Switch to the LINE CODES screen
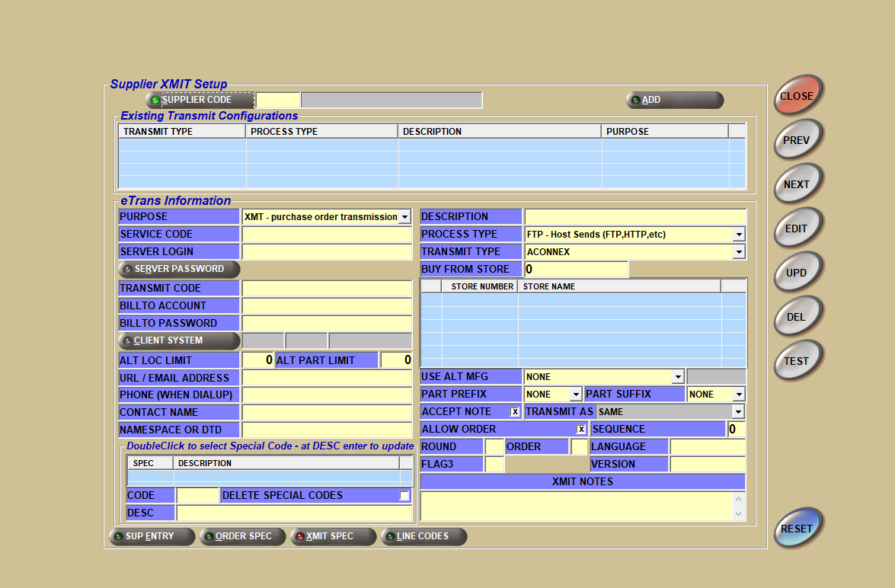 click(x=424, y=536)
